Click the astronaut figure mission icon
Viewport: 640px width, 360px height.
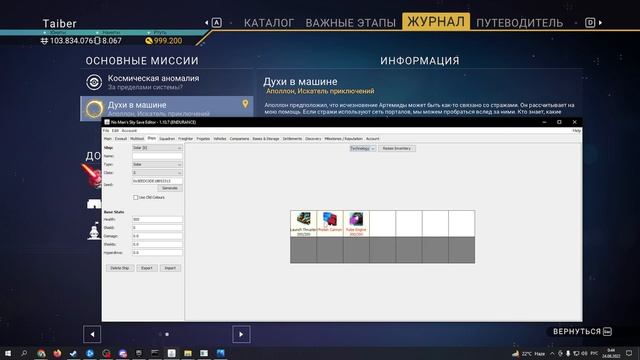pos(94,231)
